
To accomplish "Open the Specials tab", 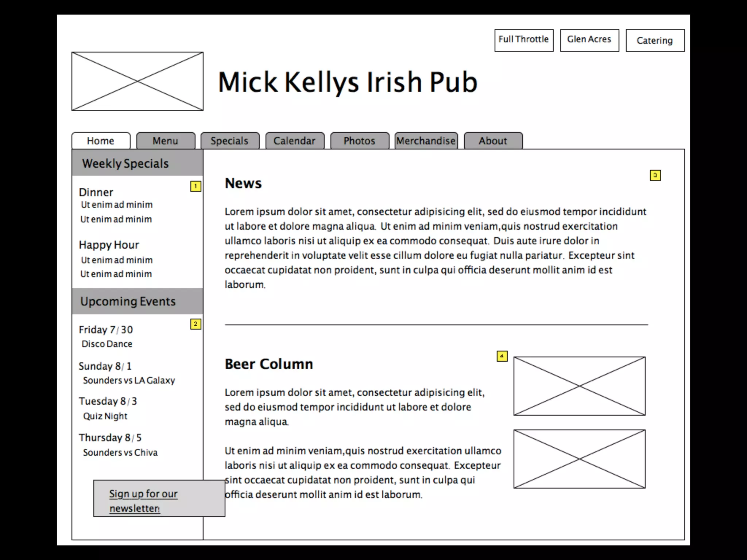I will pyautogui.click(x=230, y=141).
